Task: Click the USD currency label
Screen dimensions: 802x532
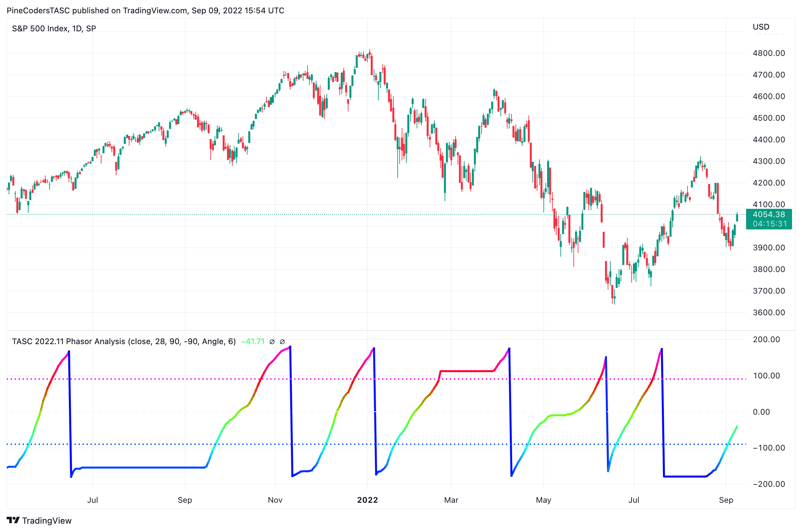Action: click(x=761, y=27)
